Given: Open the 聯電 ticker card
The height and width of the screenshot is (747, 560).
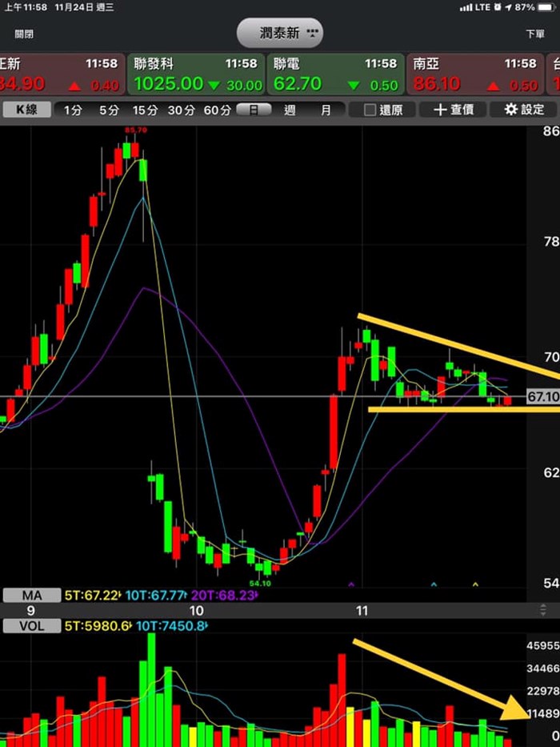Looking at the screenshot, I should 336,74.
